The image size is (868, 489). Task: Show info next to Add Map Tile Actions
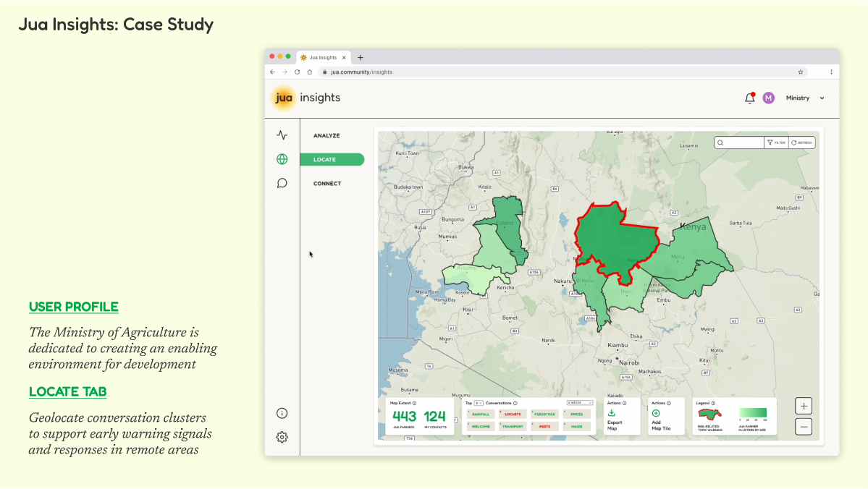pyautogui.click(x=669, y=403)
